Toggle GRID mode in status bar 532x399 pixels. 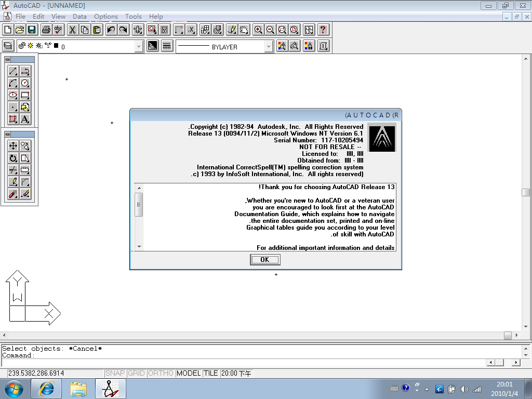[x=136, y=373]
